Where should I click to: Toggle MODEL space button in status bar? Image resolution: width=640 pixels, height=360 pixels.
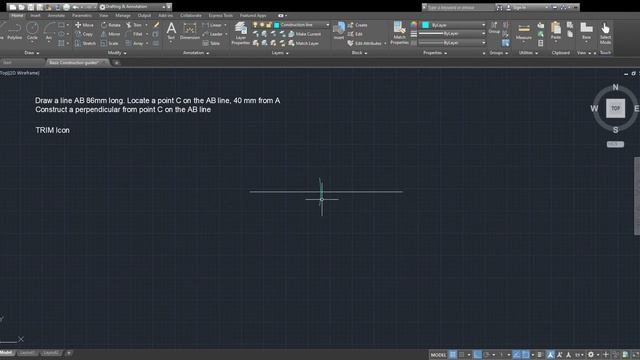click(439, 355)
